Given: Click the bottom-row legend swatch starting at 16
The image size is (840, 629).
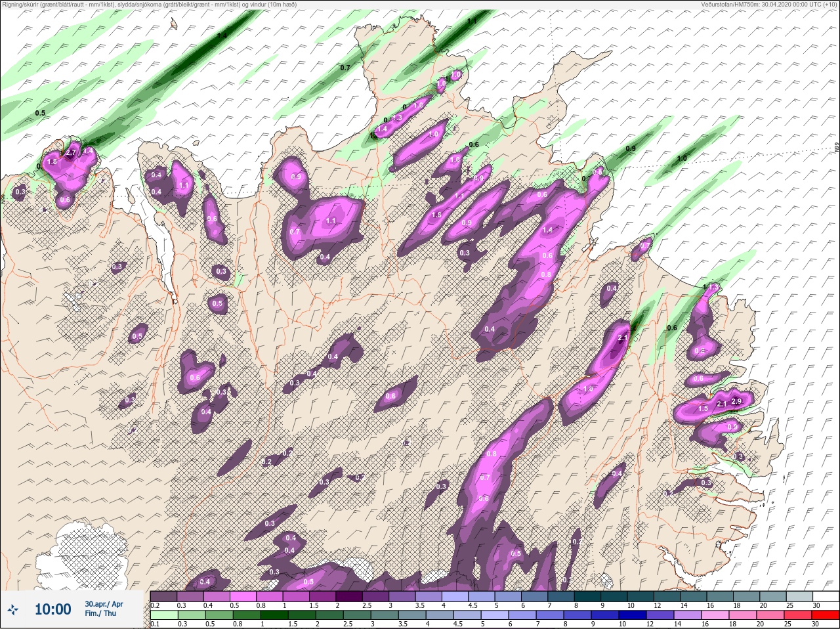Looking at the screenshot, I should (715, 615).
